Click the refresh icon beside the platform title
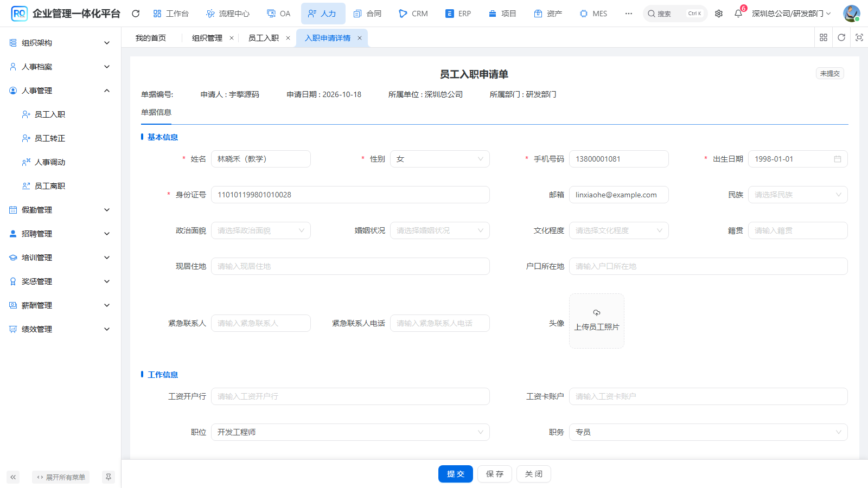The image size is (868, 488). (x=136, y=14)
